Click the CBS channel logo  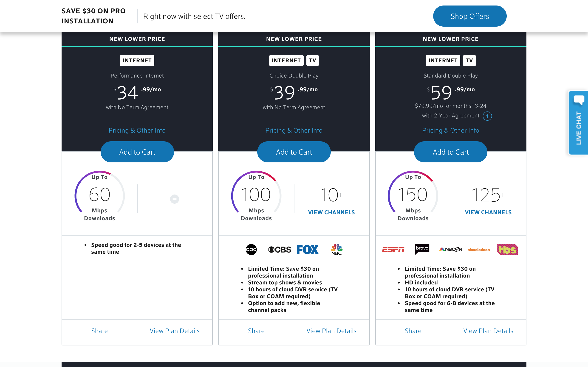[x=280, y=250]
